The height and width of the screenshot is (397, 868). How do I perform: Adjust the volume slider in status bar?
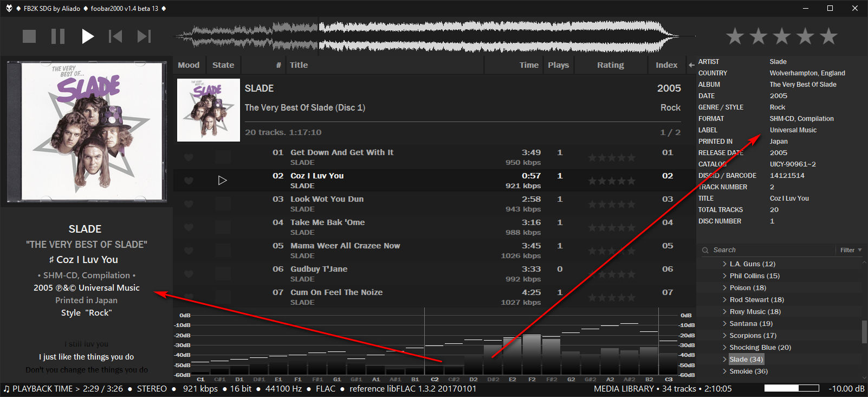tap(791, 388)
